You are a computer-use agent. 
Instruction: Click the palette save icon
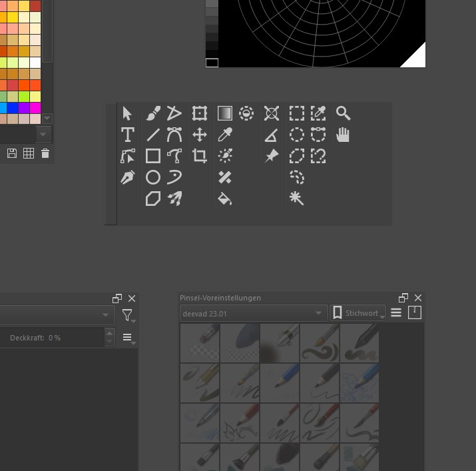pyautogui.click(x=12, y=153)
